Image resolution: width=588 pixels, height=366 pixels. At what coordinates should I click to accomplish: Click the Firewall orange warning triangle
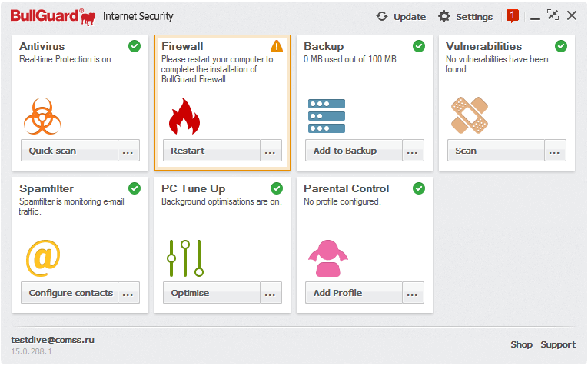277,46
